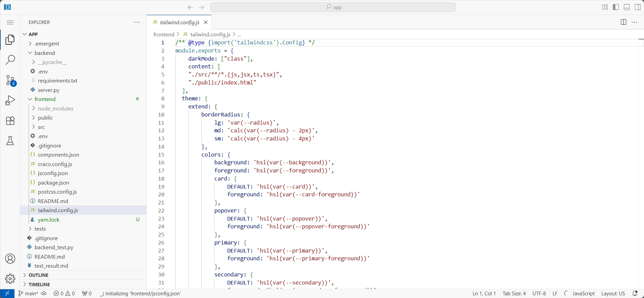
Task: Open the hamburger application menu
Action: point(10,22)
